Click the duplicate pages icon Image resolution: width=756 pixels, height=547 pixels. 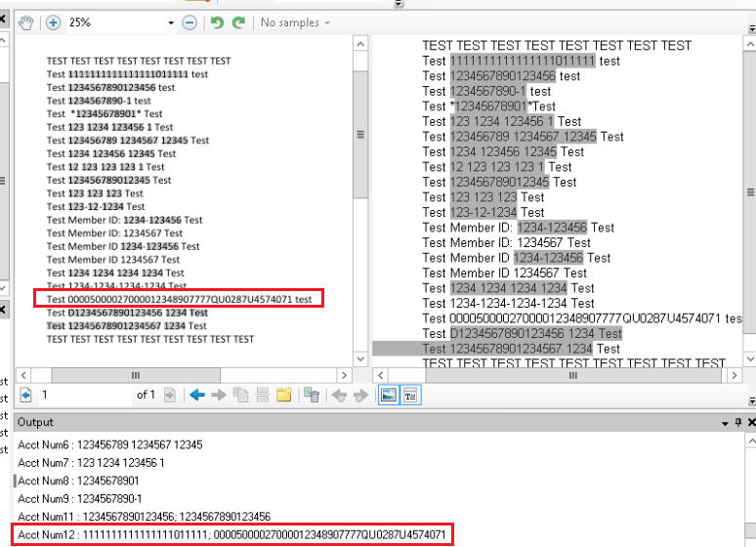(240, 395)
